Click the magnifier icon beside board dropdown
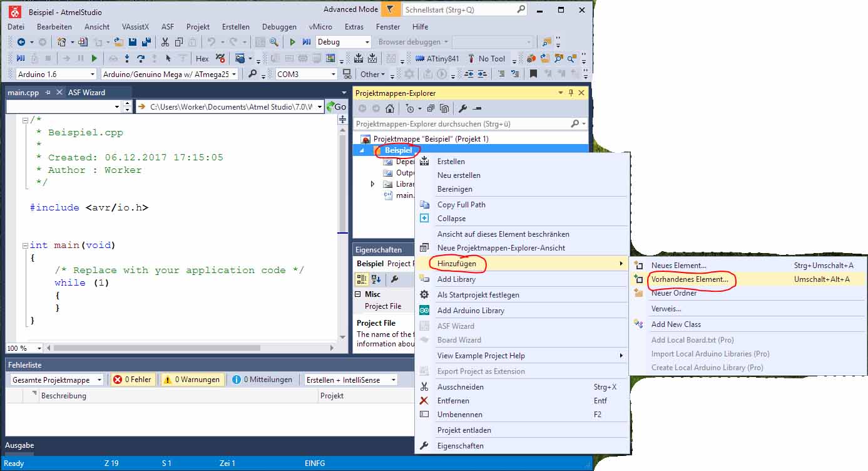868x471 pixels. tap(252, 74)
